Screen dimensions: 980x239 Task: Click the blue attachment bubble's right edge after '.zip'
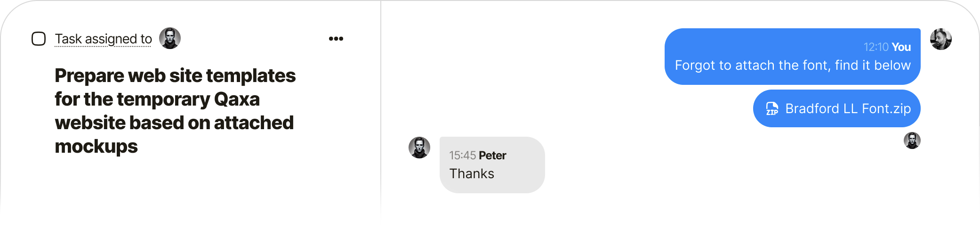pos(916,109)
